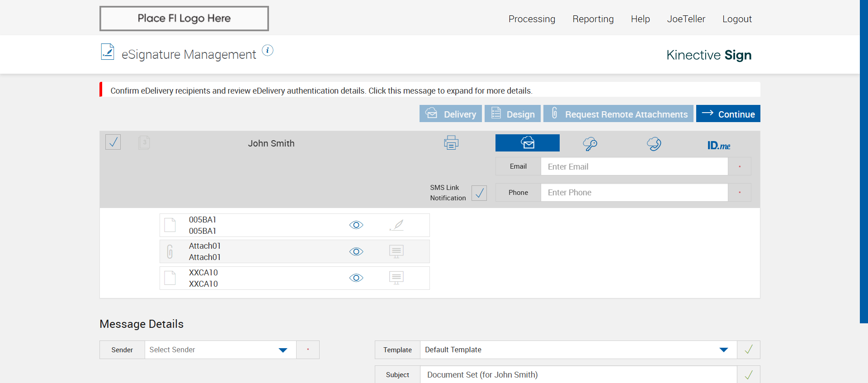Click the document count icon beside John Smith

click(144, 143)
